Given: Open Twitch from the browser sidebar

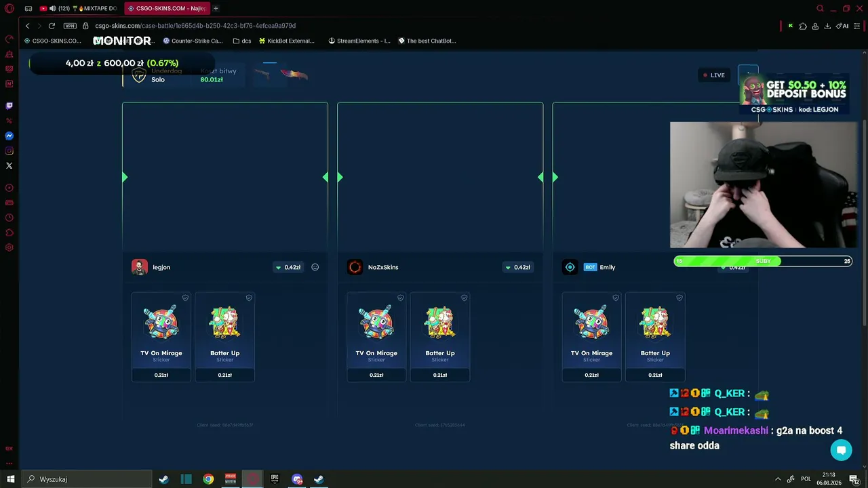Looking at the screenshot, I should [9, 106].
